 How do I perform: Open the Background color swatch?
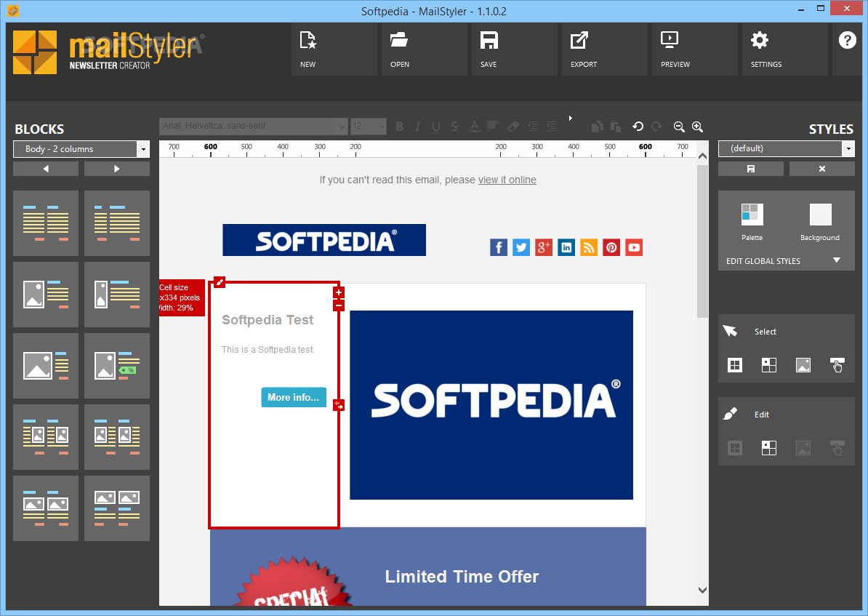(821, 215)
